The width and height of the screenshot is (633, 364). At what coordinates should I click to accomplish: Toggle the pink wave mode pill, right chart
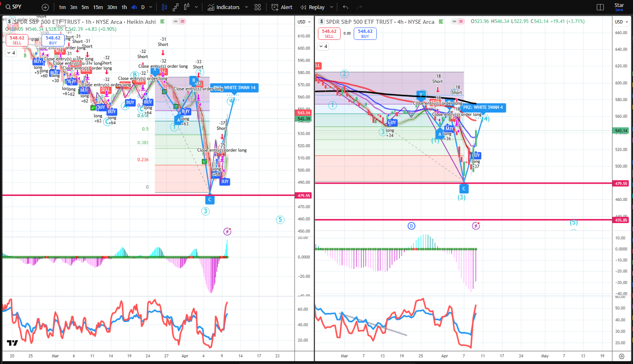(x=461, y=21)
